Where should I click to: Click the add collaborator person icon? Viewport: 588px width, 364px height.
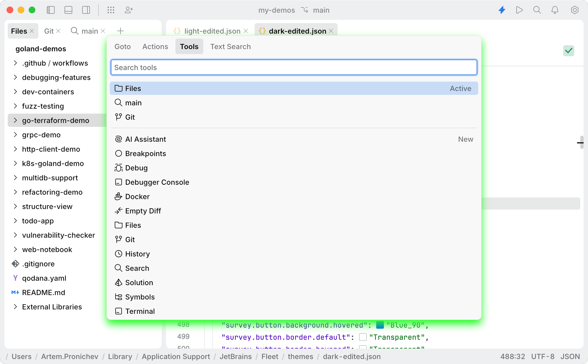[x=129, y=10]
